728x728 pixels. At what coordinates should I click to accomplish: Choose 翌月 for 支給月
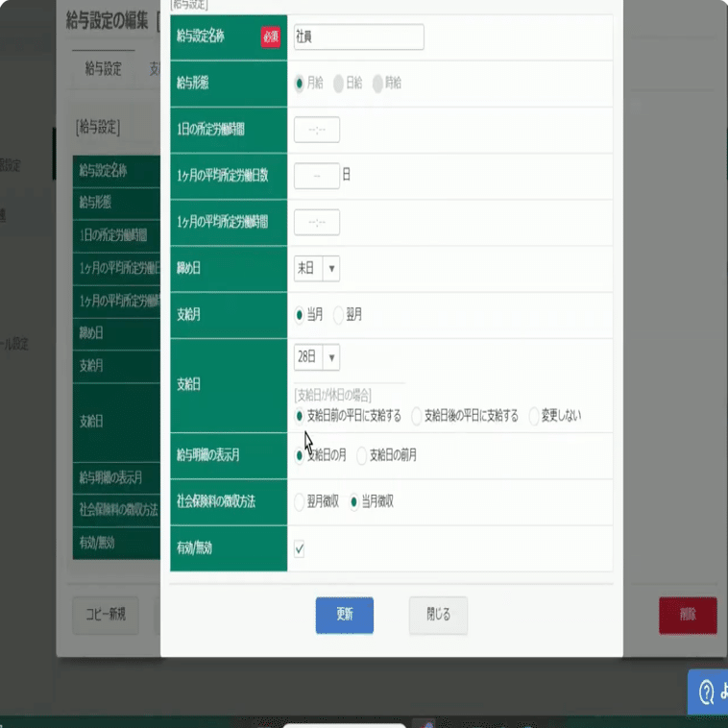[x=338, y=315]
